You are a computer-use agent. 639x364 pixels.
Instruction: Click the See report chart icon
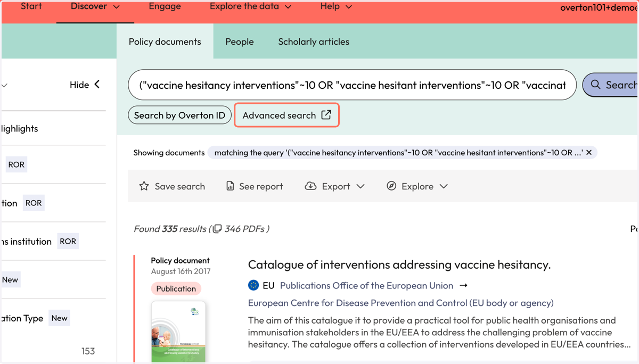point(230,186)
